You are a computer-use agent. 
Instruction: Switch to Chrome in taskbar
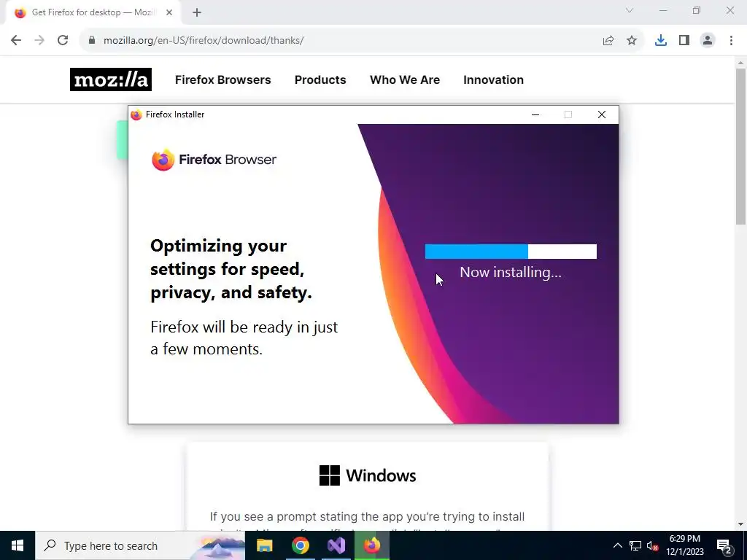tap(301, 545)
